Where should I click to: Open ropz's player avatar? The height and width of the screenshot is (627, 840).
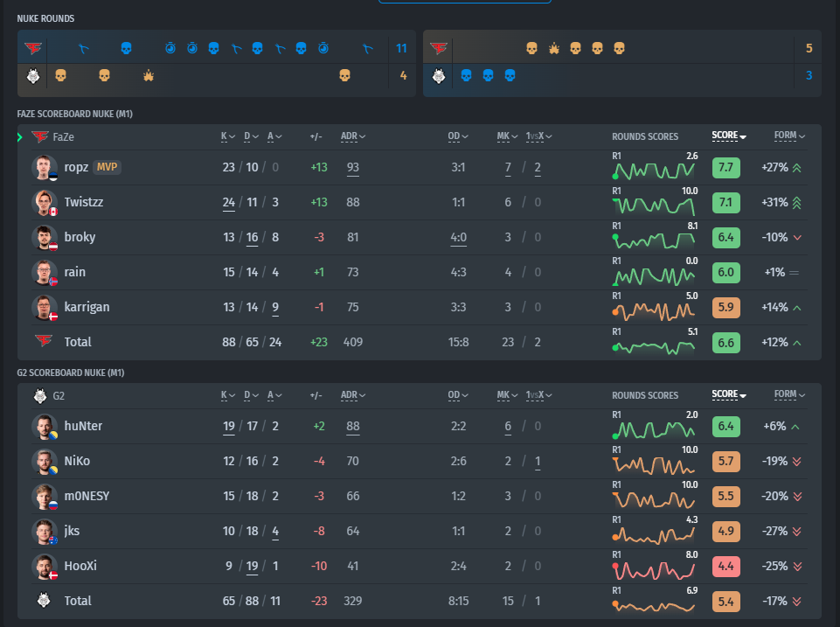pos(45,168)
